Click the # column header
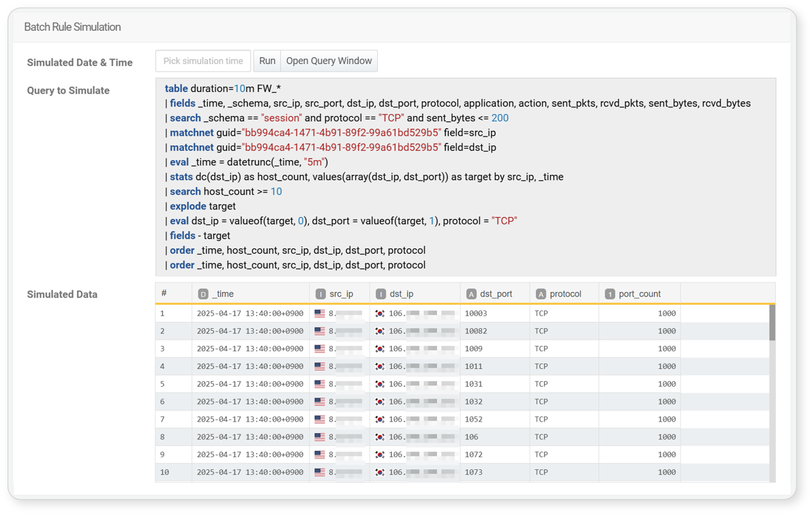 pos(173,293)
